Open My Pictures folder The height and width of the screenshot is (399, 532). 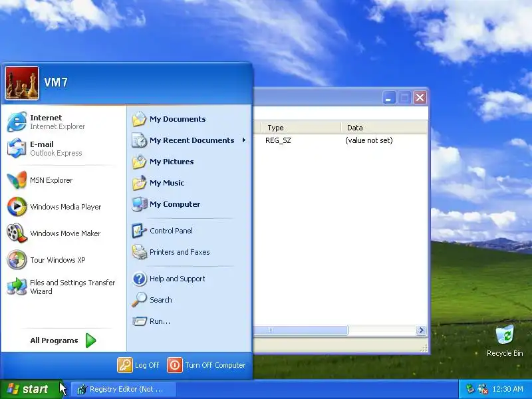coord(190,162)
